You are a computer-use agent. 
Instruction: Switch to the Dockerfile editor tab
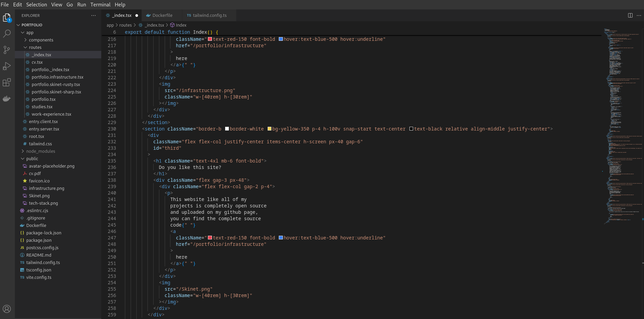(162, 16)
